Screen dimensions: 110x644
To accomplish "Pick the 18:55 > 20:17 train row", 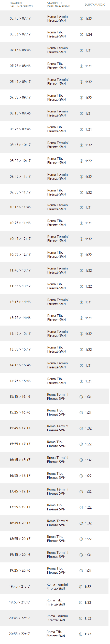I will (54, 539).
